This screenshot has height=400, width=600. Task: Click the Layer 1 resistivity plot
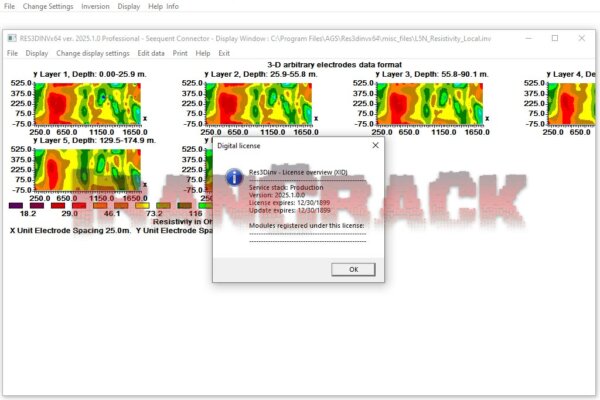pos(88,104)
